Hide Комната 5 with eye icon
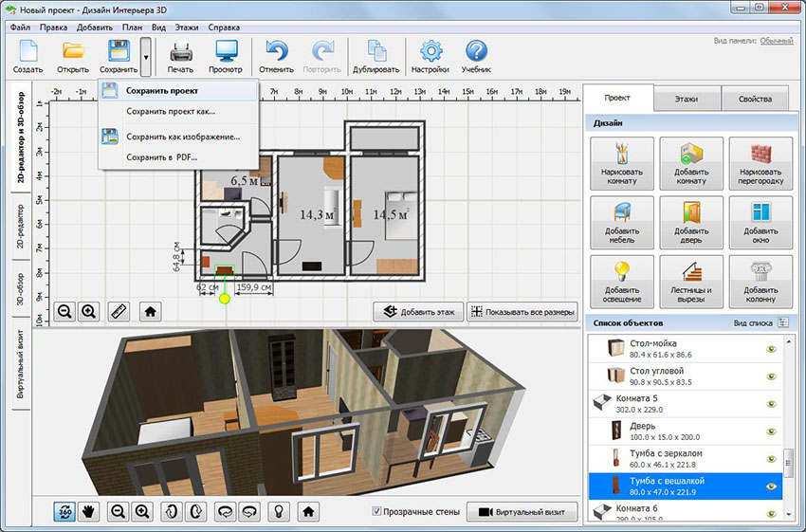 pyautogui.click(x=771, y=404)
